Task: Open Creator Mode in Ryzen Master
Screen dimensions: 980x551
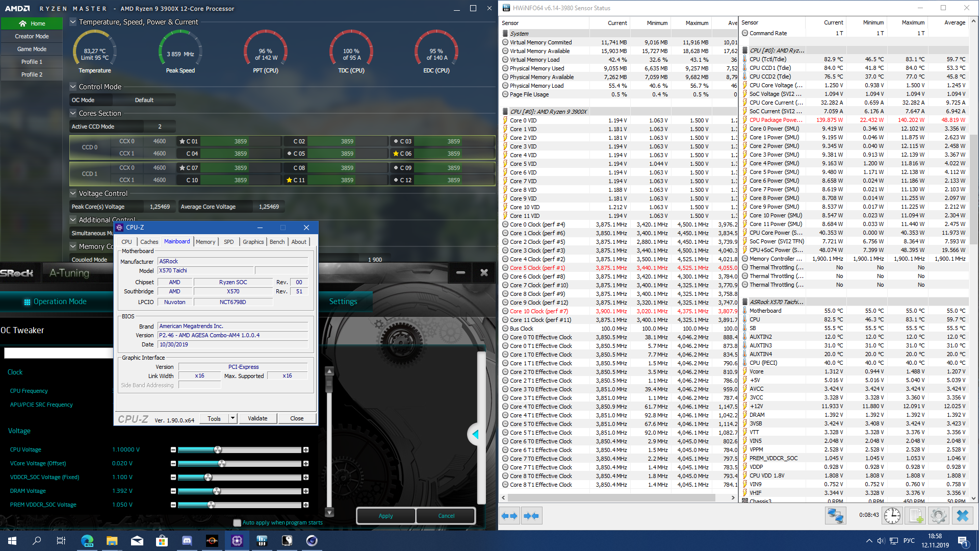Action: point(32,36)
